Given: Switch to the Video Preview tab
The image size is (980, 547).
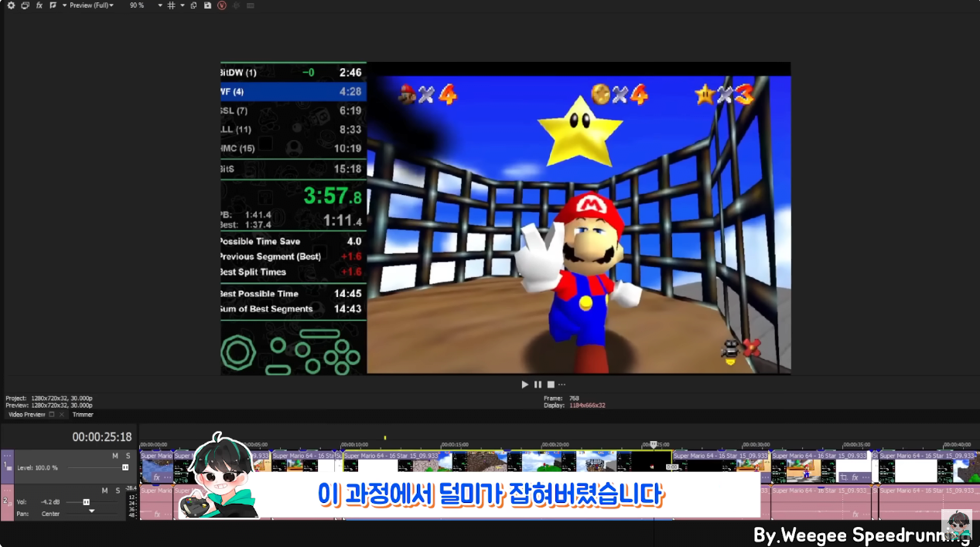Looking at the screenshot, I should tap(26, 415).
